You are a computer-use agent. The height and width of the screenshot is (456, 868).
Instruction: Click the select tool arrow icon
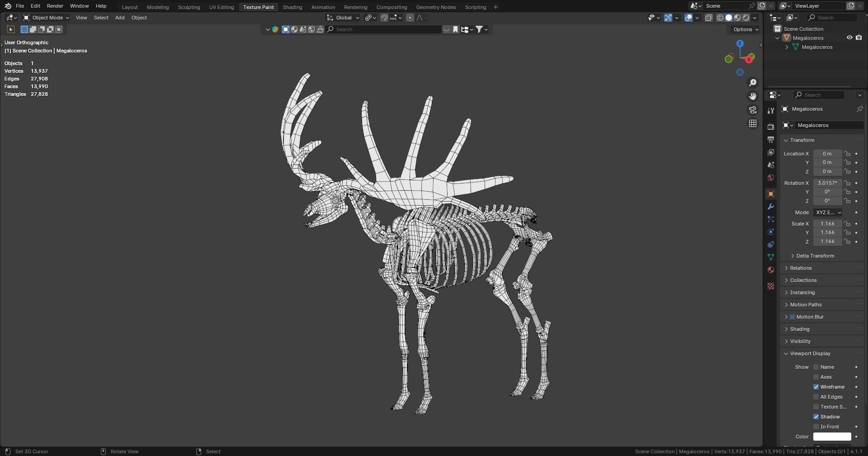[x=11, y=29]
